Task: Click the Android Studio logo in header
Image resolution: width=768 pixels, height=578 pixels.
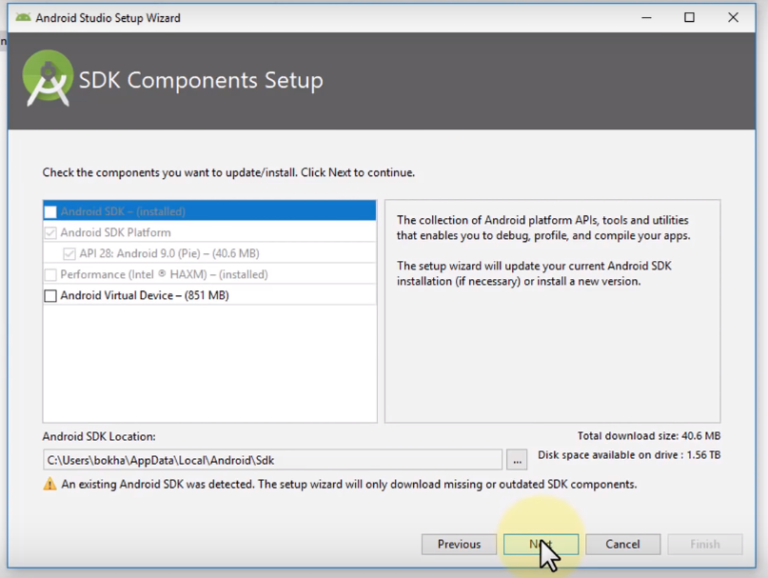Action: (x=47, y=80)
